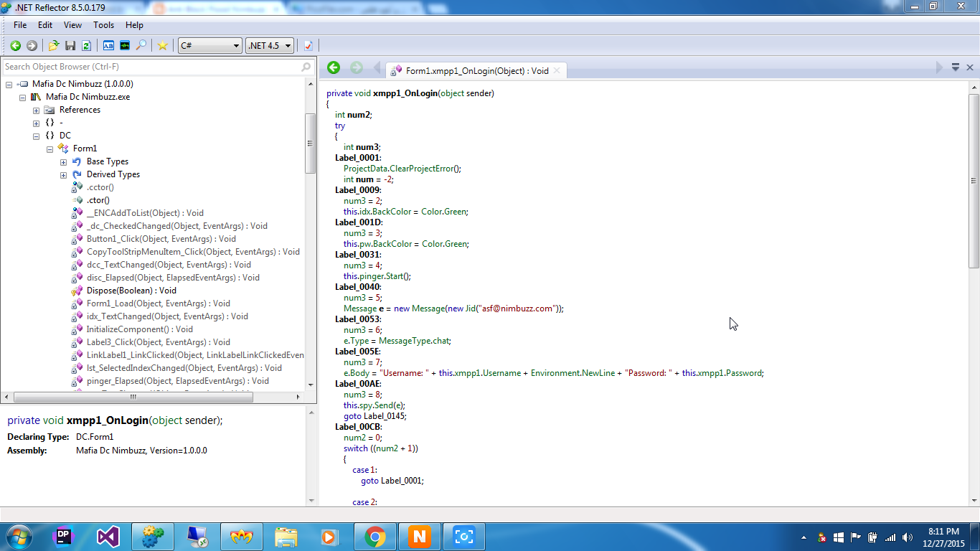Viewport: 980px width, 551px height.
Task: Open the View menu
Action: (x=72, y=25)
